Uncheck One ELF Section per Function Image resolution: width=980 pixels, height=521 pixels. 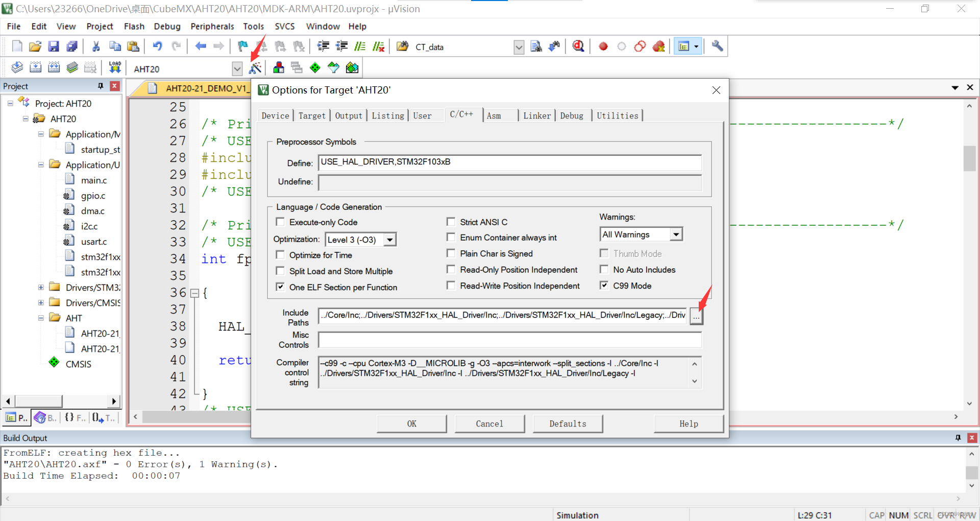coord(280,287)
